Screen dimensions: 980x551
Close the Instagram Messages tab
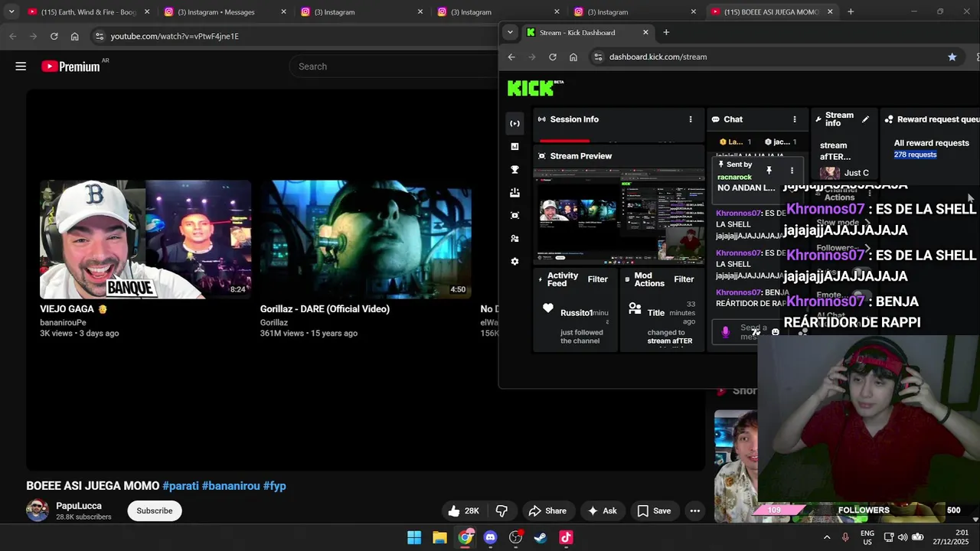point(283,11)
